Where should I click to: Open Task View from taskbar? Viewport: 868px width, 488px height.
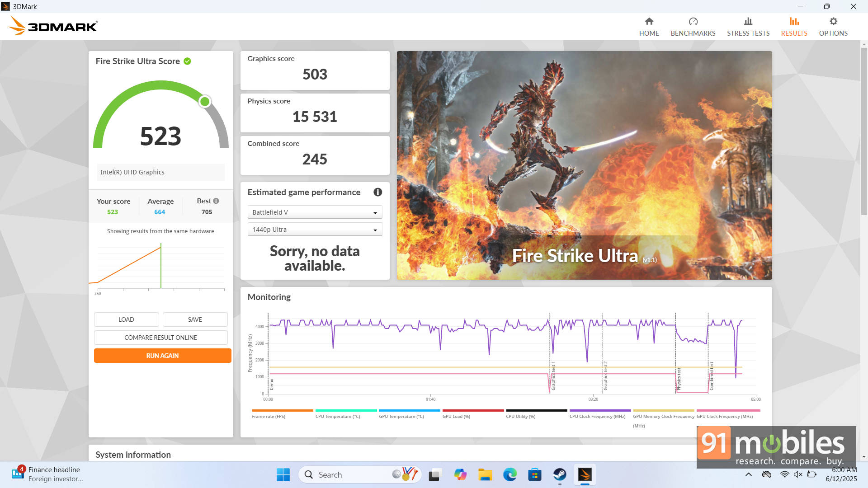click(x=434, y=474)
